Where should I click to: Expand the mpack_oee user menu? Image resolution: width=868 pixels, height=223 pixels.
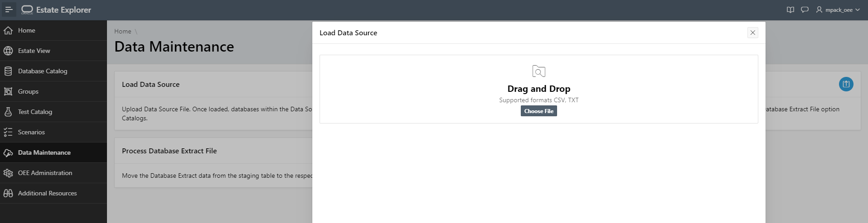point(838,9)
